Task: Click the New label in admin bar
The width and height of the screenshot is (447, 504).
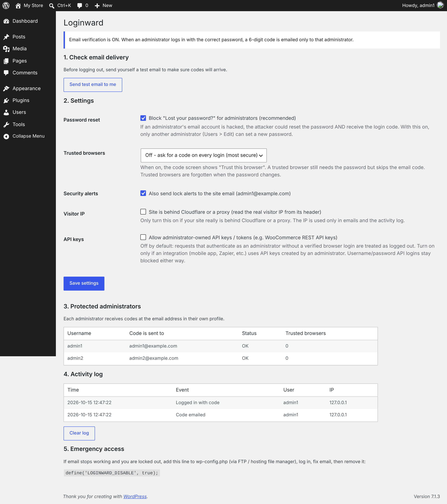Action: coord(107,5)
